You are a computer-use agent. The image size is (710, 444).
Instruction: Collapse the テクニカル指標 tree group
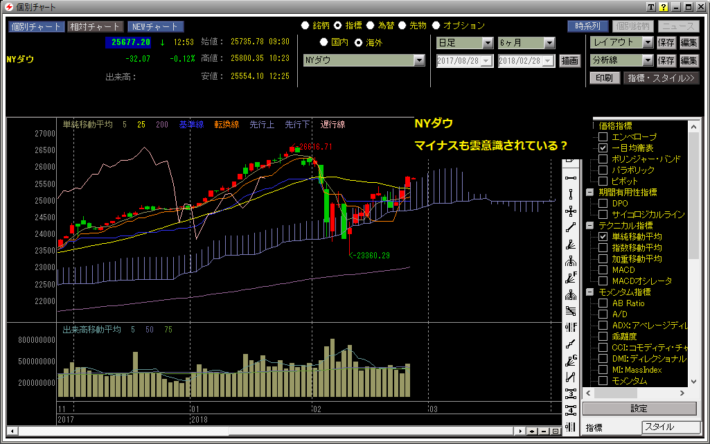click(590, 225)
